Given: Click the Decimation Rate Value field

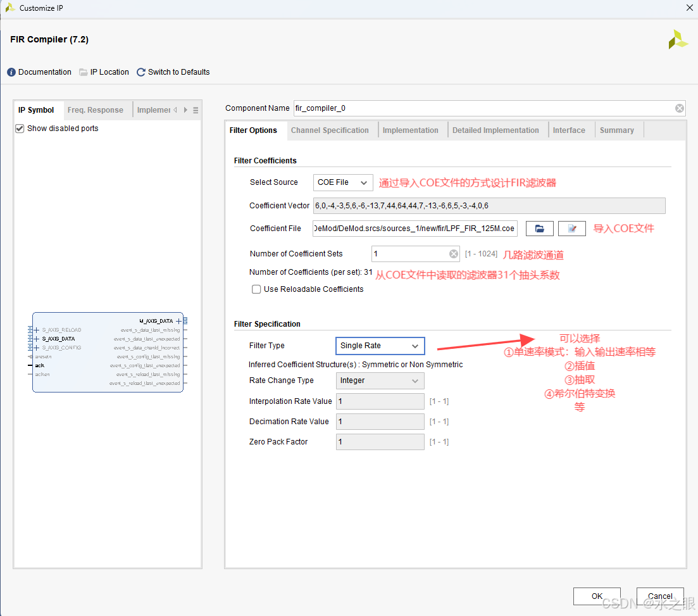Looking at the screenshot, I should point(380,422).
